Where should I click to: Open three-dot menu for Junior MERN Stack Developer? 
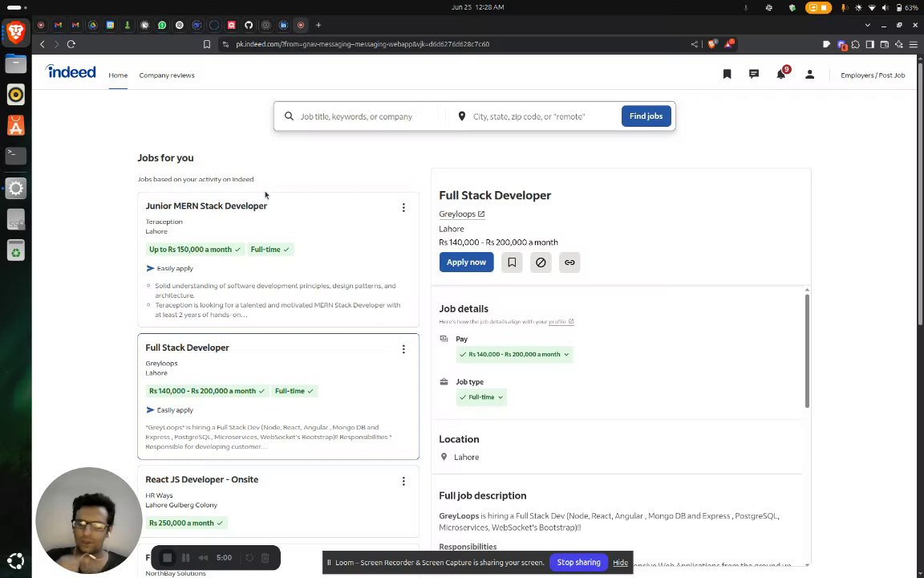(403, 208)
